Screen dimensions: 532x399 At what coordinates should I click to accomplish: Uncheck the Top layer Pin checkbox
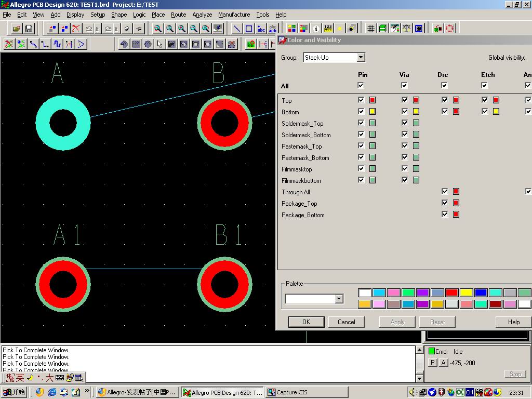coord(361,100)
